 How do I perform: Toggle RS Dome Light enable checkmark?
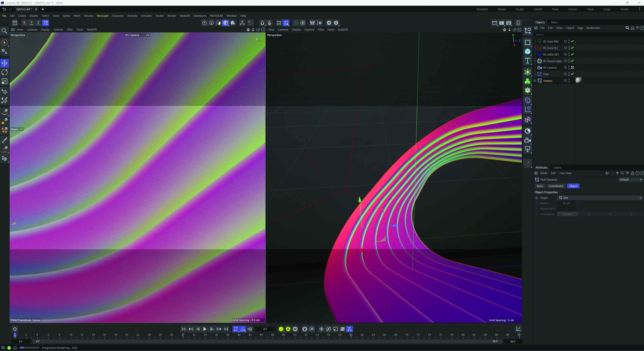point(572,61)
